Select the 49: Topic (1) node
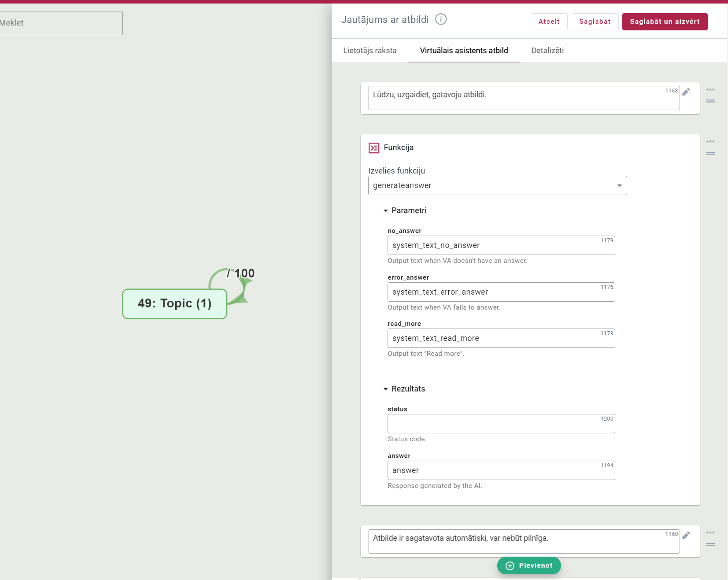 point(174,304)
